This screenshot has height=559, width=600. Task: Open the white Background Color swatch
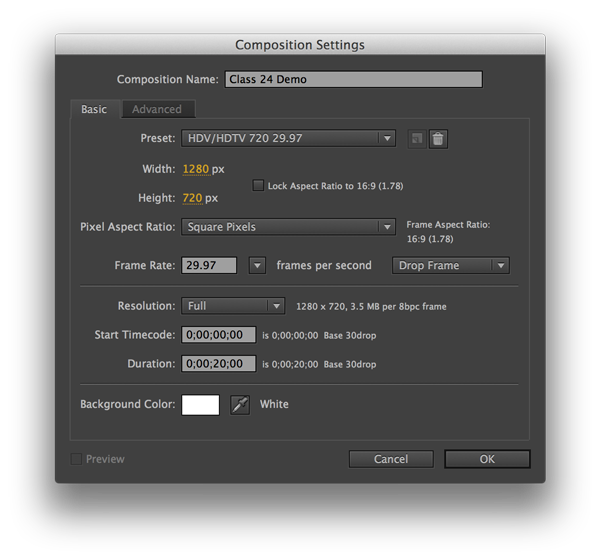[201, 405]
